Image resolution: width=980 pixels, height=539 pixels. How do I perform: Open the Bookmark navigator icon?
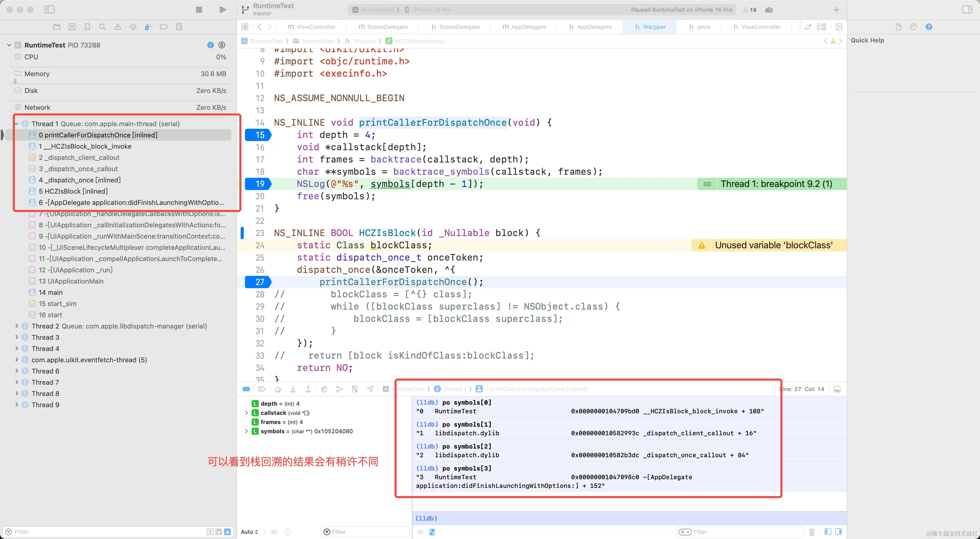(87, 27)
